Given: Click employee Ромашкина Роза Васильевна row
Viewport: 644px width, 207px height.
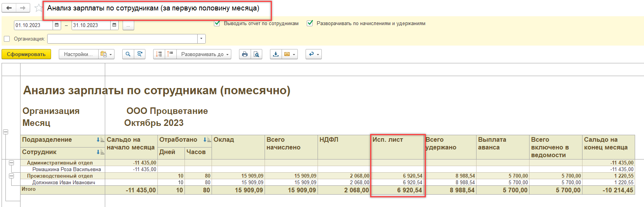Looking at the screenshot, I should (x=67, y=170).
